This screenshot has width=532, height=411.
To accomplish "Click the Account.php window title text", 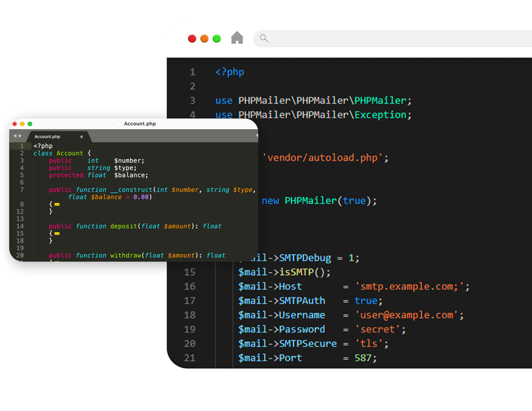I will click(140, 124).
